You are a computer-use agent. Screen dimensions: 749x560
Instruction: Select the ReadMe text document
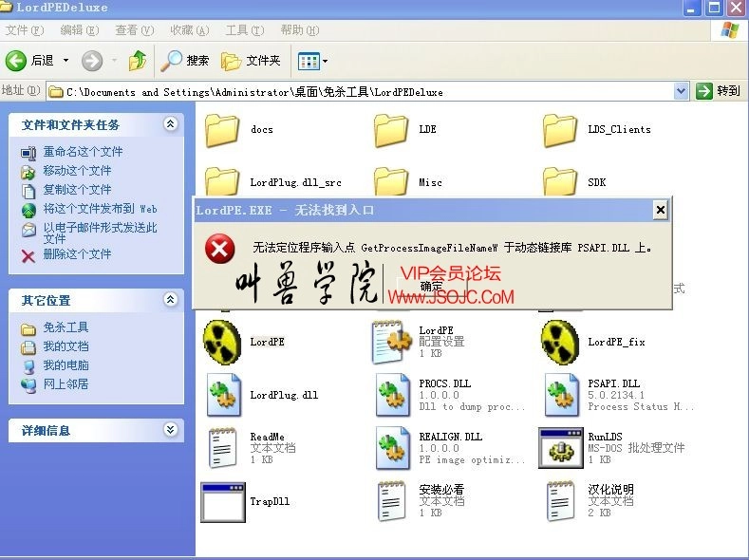pos(222,448)
